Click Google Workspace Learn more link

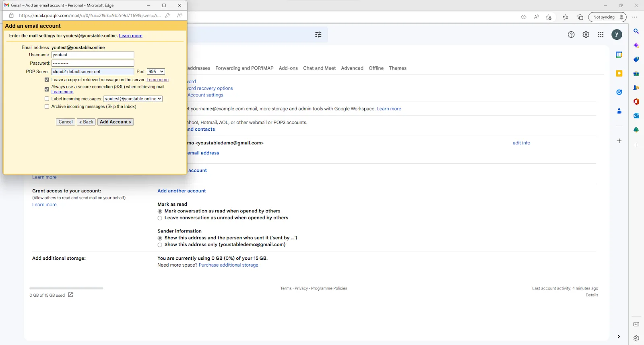[x=389, y=109]
